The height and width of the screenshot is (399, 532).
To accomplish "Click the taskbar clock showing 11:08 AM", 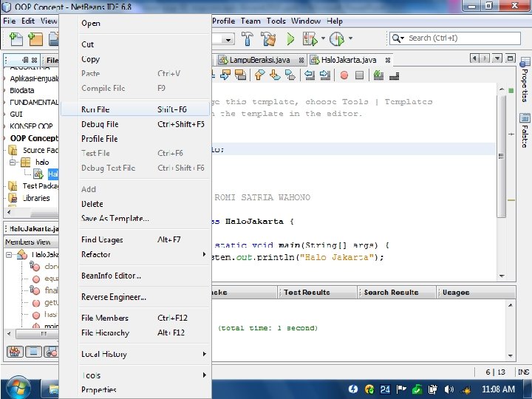I will click(498, 389).
